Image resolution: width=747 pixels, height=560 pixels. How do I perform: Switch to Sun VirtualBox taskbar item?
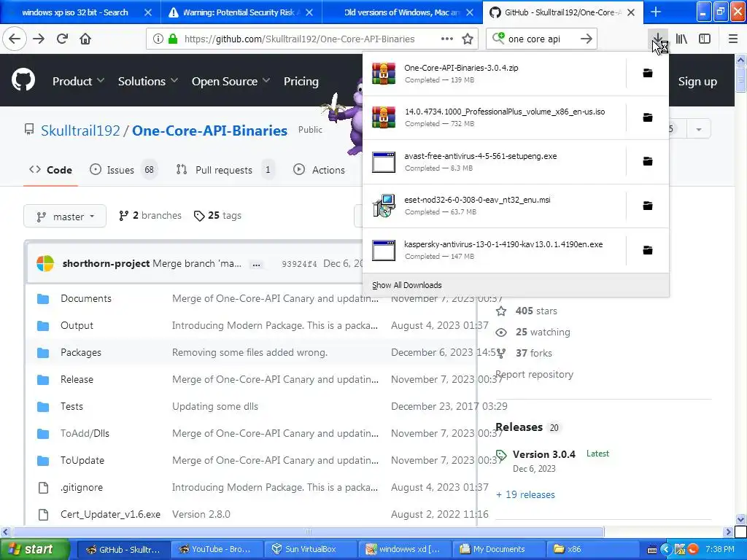(x=311, y=549)
